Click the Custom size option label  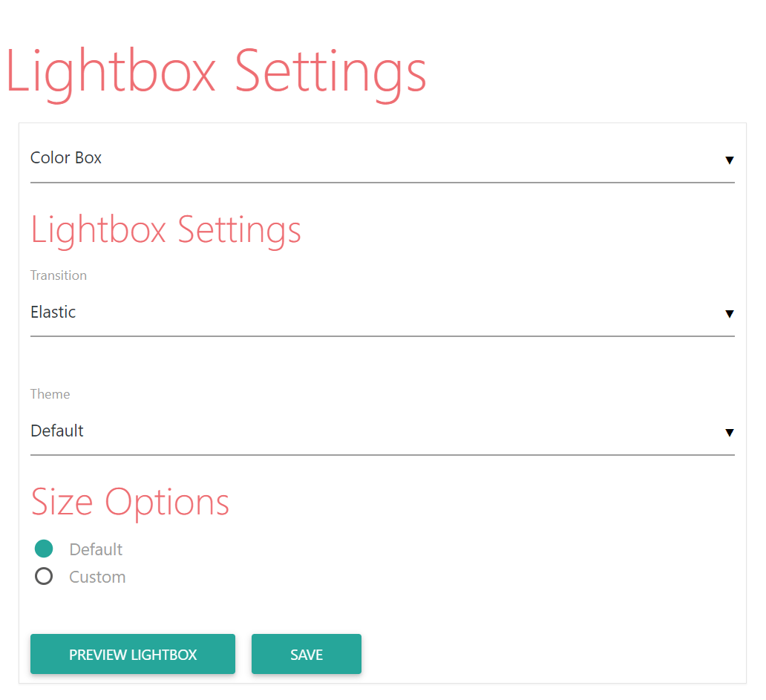(97, 577)
